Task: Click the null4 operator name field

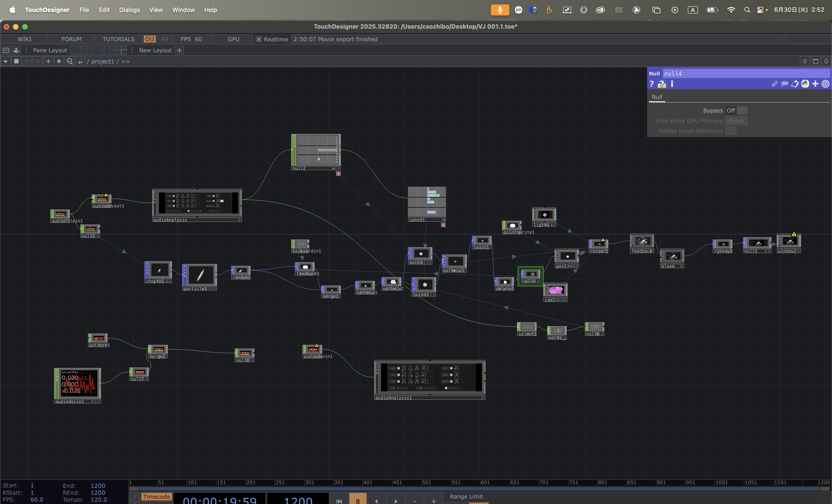Action: pos(746,74)
